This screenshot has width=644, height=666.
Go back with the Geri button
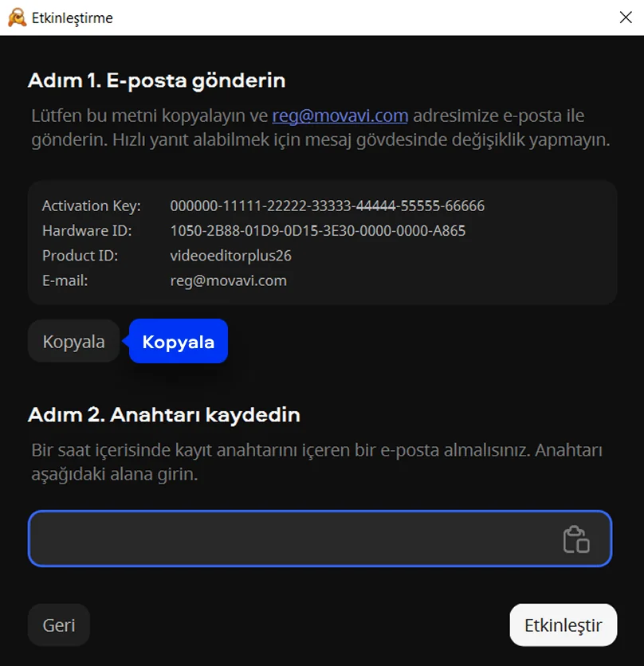(x=59, y=625)
